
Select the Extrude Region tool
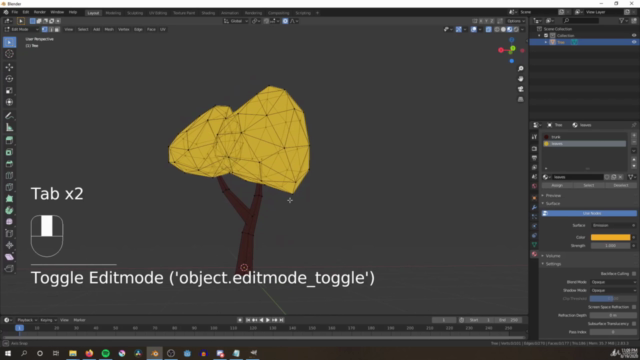click(x=9, y=141)
